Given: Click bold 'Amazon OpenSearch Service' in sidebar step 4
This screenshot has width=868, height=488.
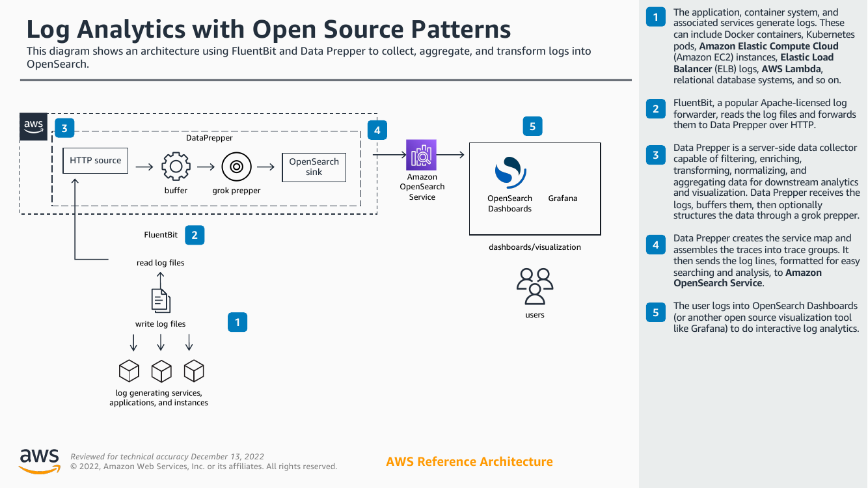Looking at the screenshot, I should coord(748,278).
